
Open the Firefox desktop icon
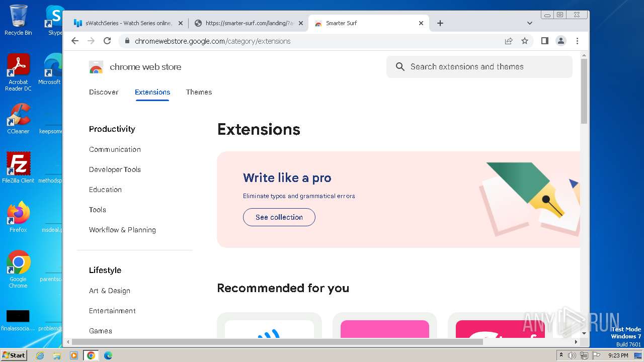pyautogui.click(x=18, y=217)
